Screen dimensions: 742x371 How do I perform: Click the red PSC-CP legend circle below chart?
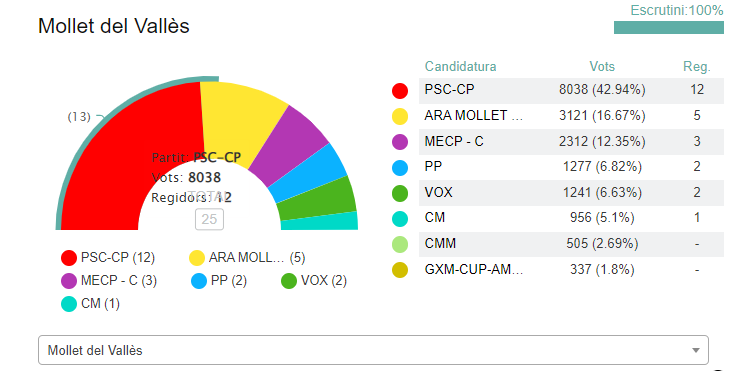point(69,258)
